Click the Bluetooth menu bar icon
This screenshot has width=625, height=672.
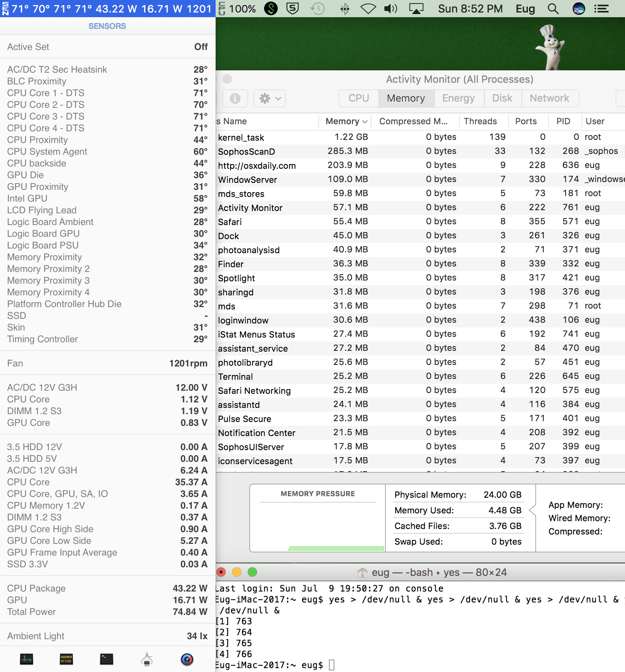[345, 9]
